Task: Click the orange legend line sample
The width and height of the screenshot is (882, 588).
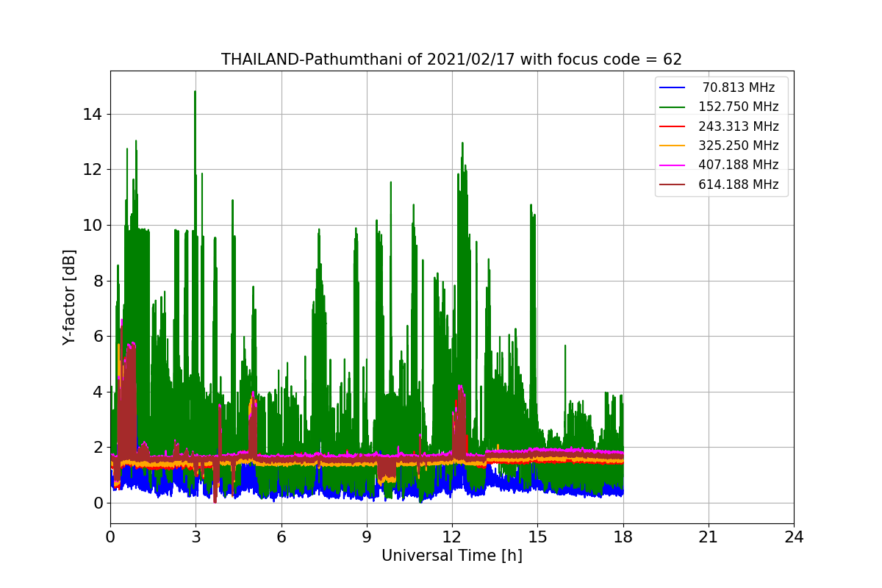Action: (x=673, y=146)
